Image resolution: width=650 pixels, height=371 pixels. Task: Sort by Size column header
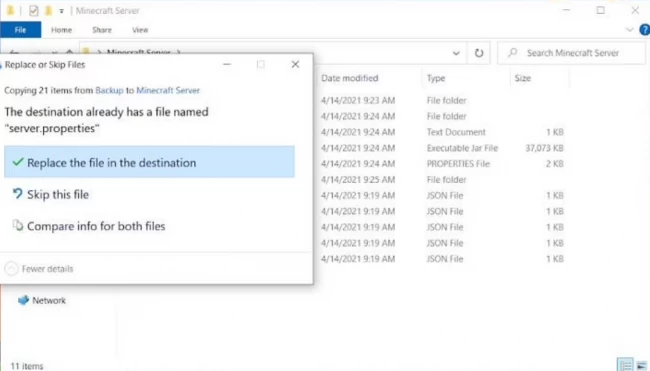(x=522, y=78)
